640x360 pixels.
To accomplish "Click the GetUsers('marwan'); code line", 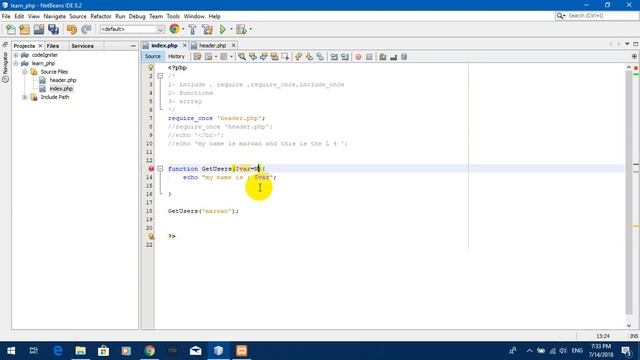I will [x=203, y=211].
